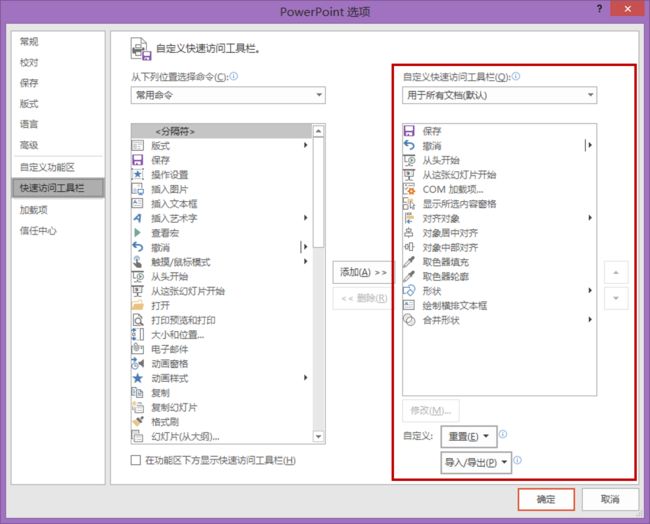Click the COM 加载项 icon

coord(409,189)
